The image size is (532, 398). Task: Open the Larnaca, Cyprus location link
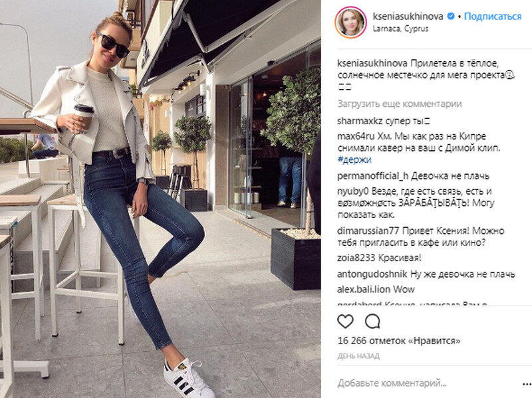coord(400,29)
